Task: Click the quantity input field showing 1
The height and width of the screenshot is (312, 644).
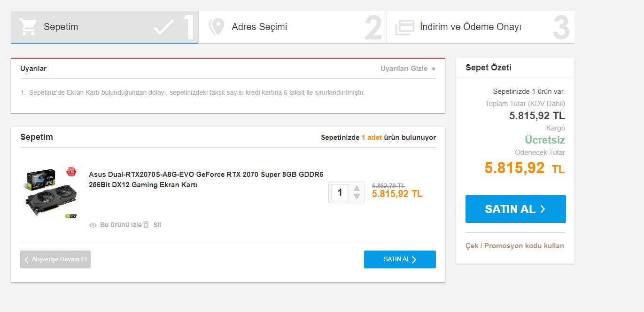Action: 340,192
